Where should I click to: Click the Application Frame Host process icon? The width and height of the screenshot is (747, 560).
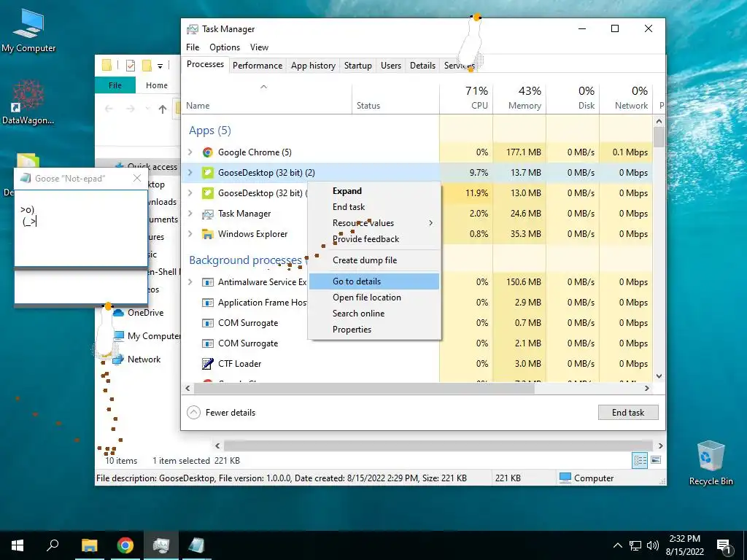click(x=207, y=303)
